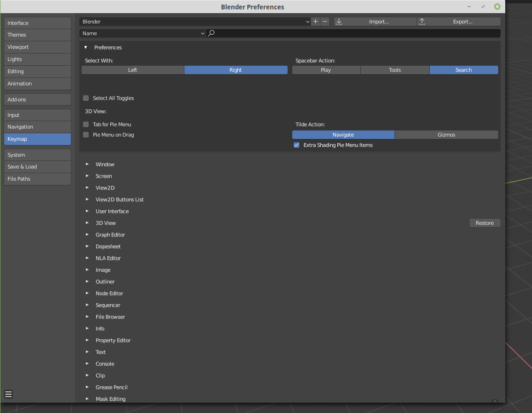Open the Interface preferences tab

pyautogui.click(x=38, y=23)
